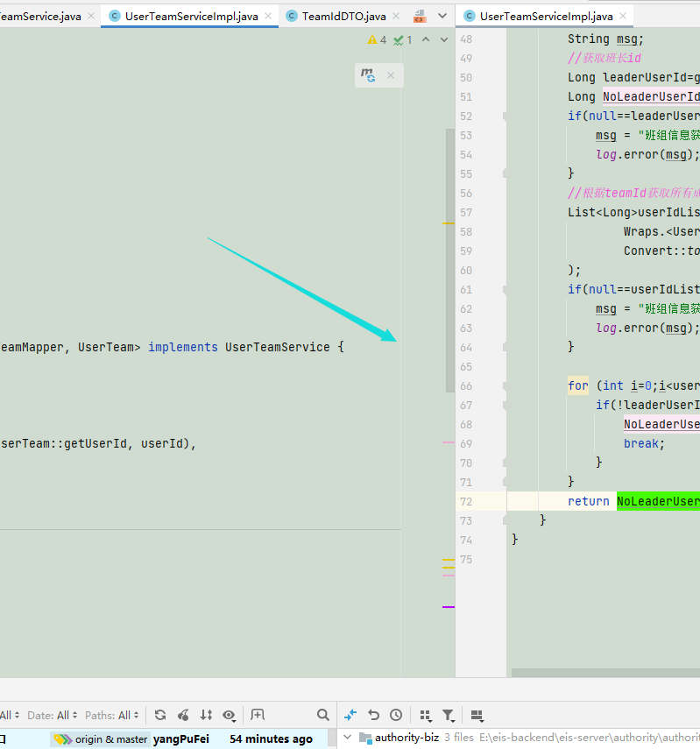The width and height of the screenshot is (700, 749).
Task: Click the yellow warnings indicator showing 4
Action: click(x=377, y=39)
